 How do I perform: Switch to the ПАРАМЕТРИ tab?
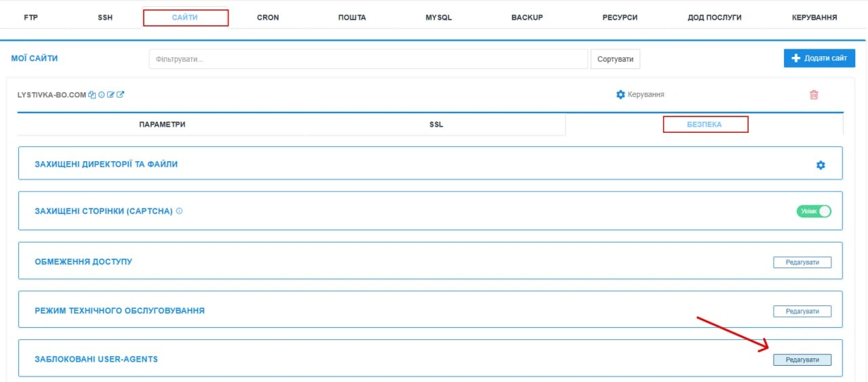pos(162,125)
